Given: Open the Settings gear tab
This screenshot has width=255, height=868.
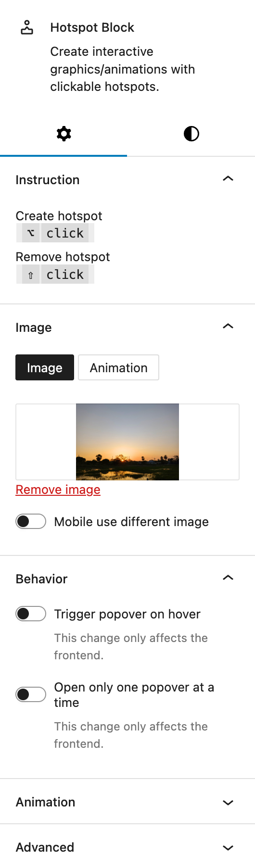Looking at the screenshot, I should [x=64, y=134].
